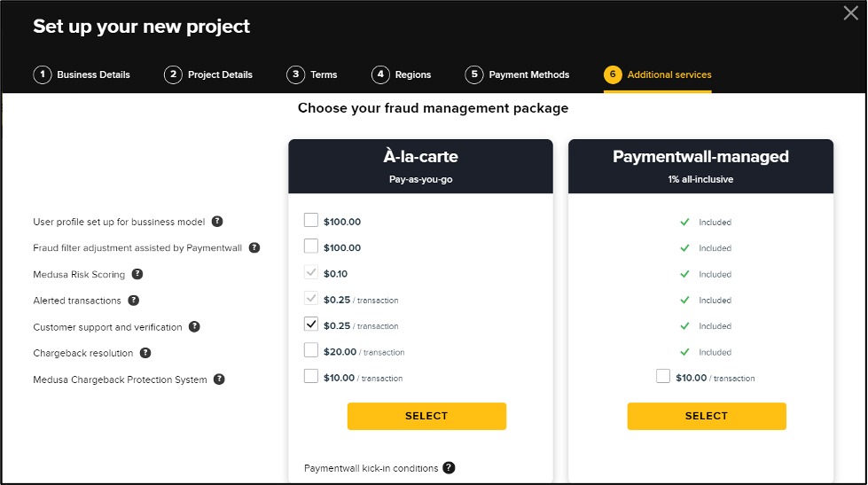Open help for User profile set up
Screen dimensions: 868x485
click(x=217, y=222)
